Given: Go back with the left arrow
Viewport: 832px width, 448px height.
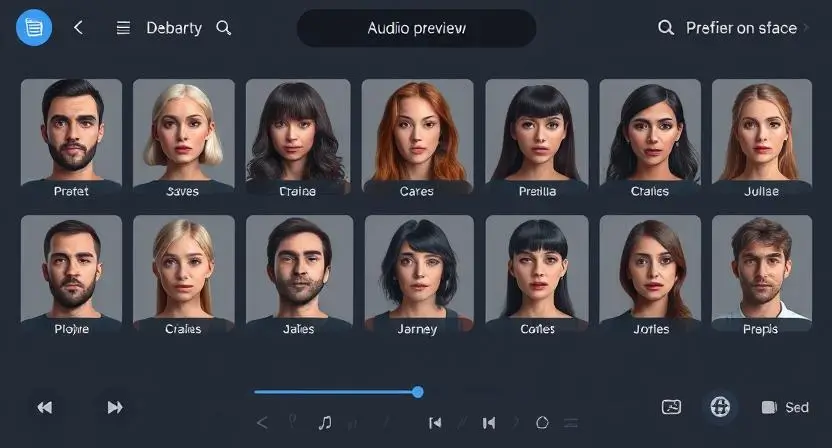Looking at the screenshot, I should tap(79, 28).
